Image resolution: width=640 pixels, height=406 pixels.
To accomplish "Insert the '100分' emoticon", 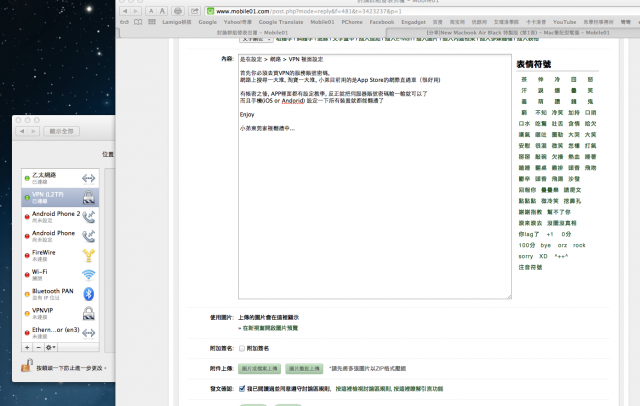I will click(x=527, y=245).
